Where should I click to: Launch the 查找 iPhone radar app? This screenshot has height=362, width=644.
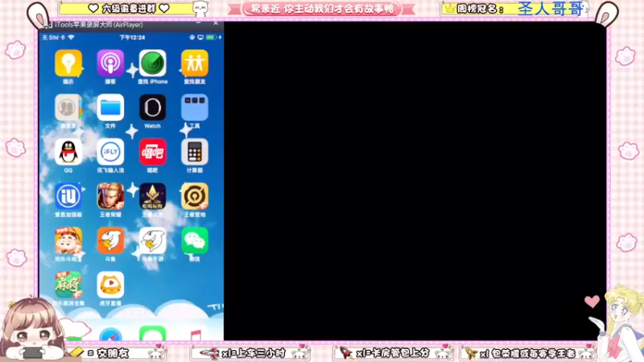click(x=153, y=64)
